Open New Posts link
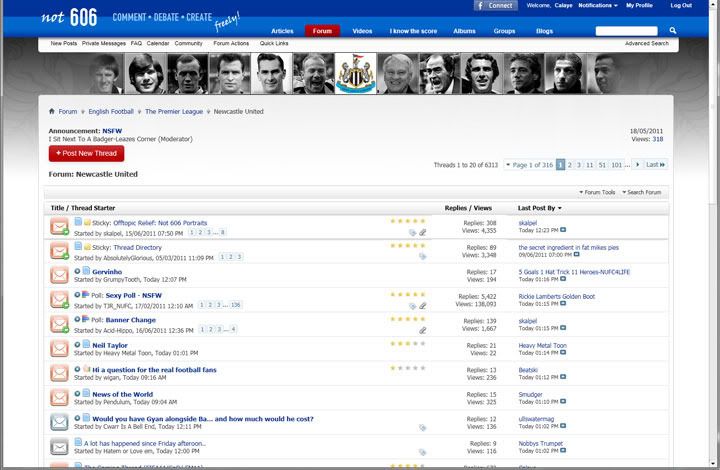This screenshot has height=470, width=720. (x=64, y=43)
